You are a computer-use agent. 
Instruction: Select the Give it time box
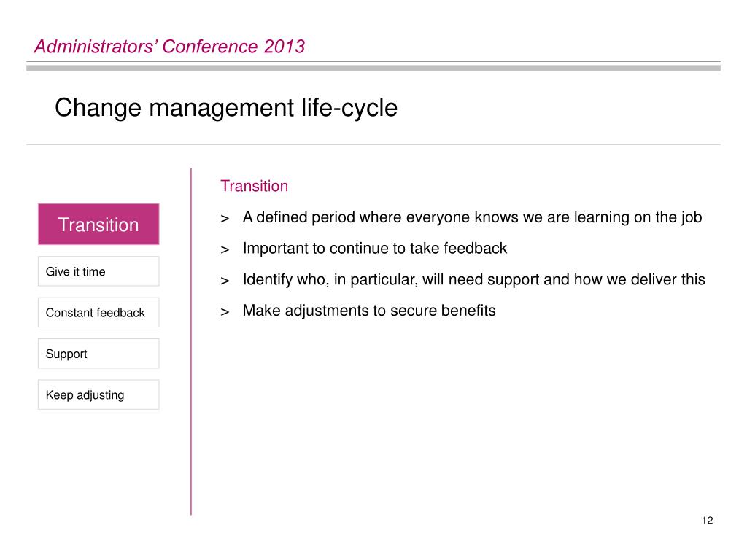(x=98, y=271)
